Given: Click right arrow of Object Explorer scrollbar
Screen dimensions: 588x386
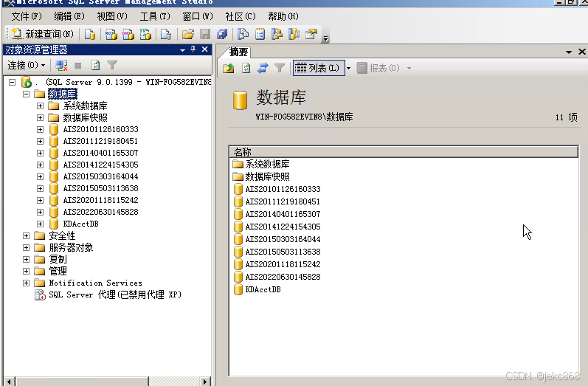Looking at the screenshot, I should coord(204,382).
